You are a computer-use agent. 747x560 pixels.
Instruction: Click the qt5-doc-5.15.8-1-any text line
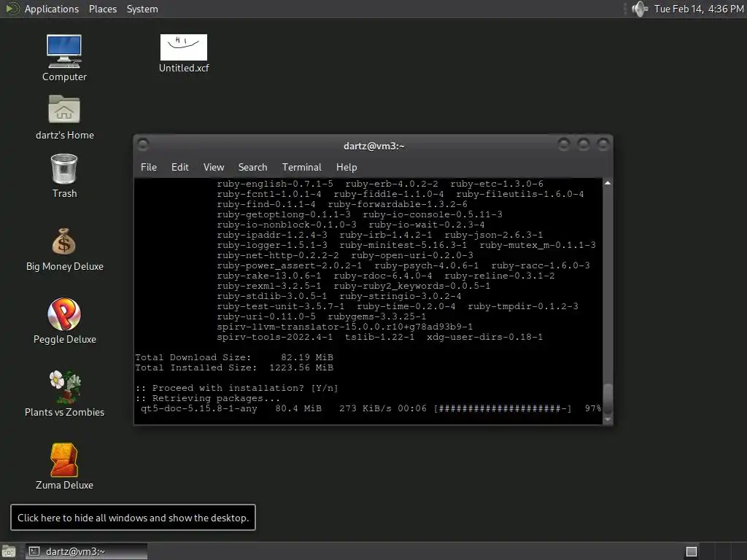(x=198, y=408)
